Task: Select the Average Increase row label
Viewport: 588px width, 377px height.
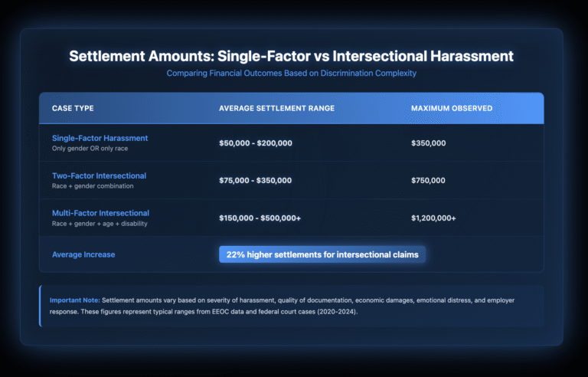Action: coord(83,254)
